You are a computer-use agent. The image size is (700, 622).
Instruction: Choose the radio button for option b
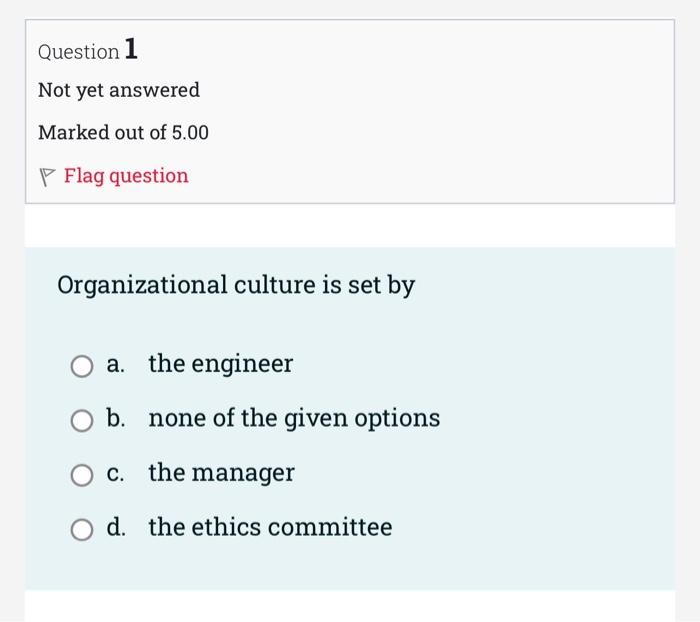(82, 421)
